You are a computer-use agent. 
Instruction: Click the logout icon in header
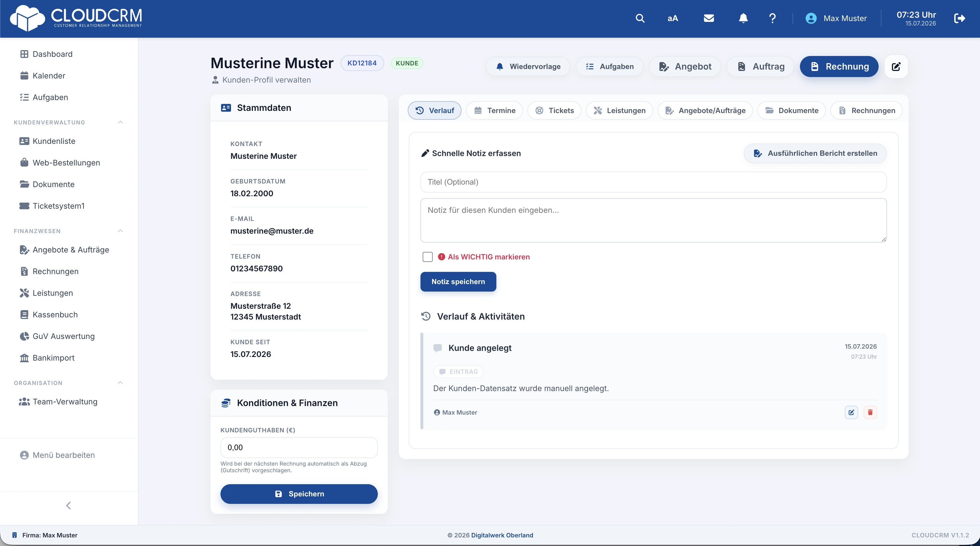(x=960, y=18)
